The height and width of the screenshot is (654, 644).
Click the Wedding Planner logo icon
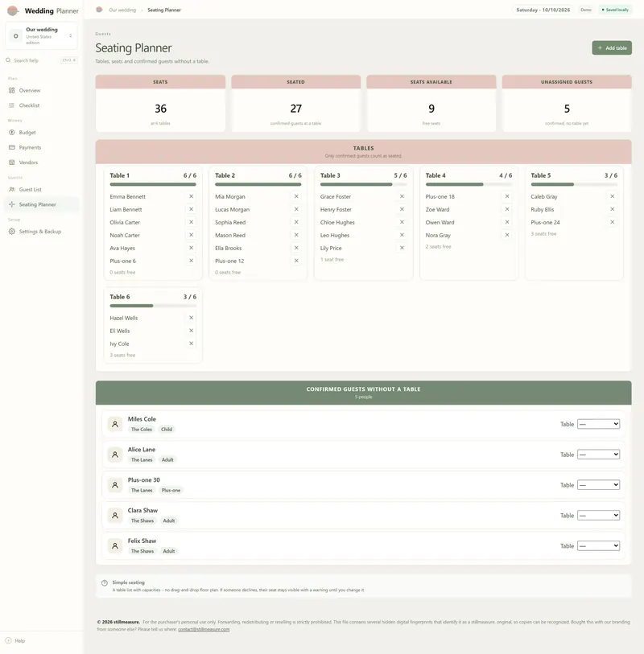(x=13, y=10)
